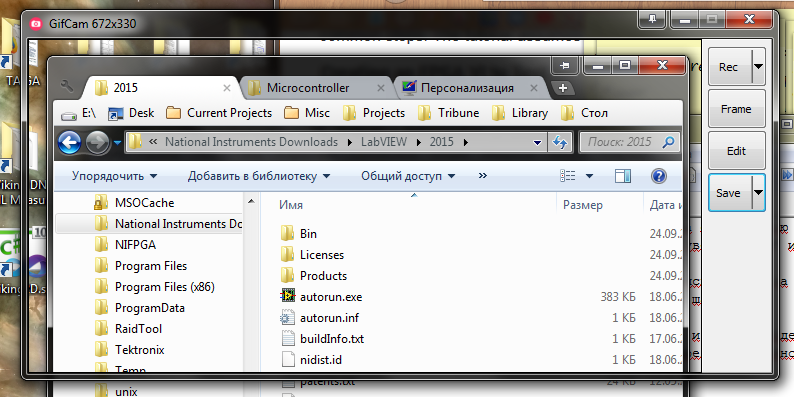Click the pin icon in the Explorer title bar
This screenshot has height=397, width=794.
click(566, 65)
